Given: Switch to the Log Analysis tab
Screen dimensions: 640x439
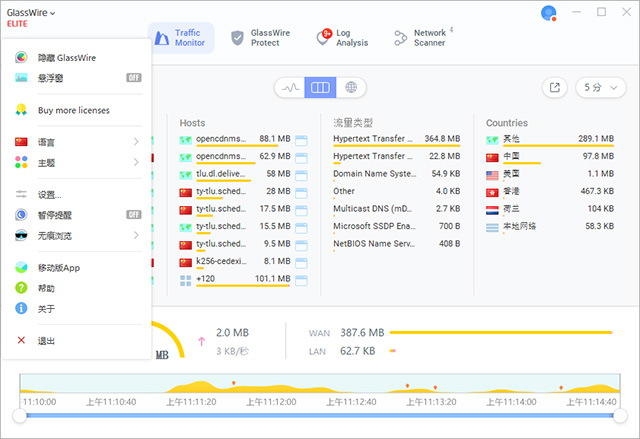Looking at the screenshot, I should [344, 38].
